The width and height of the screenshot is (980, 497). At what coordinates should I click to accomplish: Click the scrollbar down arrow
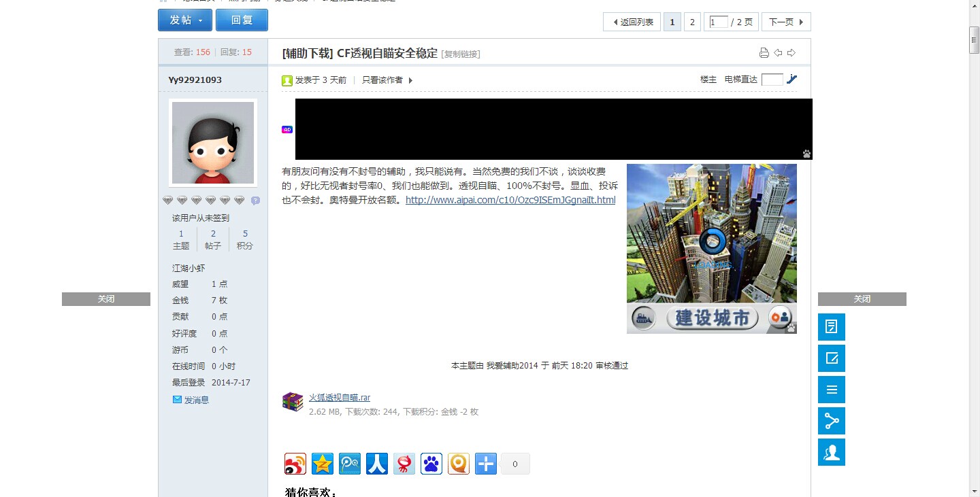pyautogui.click(x=975, y=491)
